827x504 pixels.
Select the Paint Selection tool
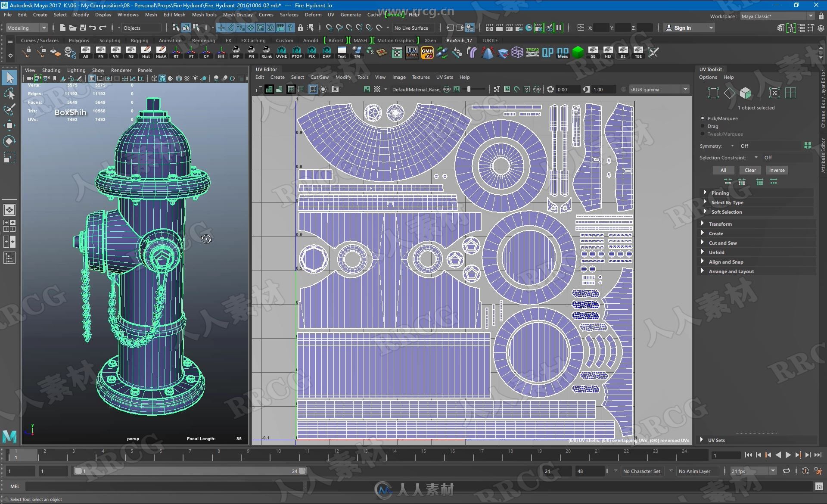click(9, 109)
